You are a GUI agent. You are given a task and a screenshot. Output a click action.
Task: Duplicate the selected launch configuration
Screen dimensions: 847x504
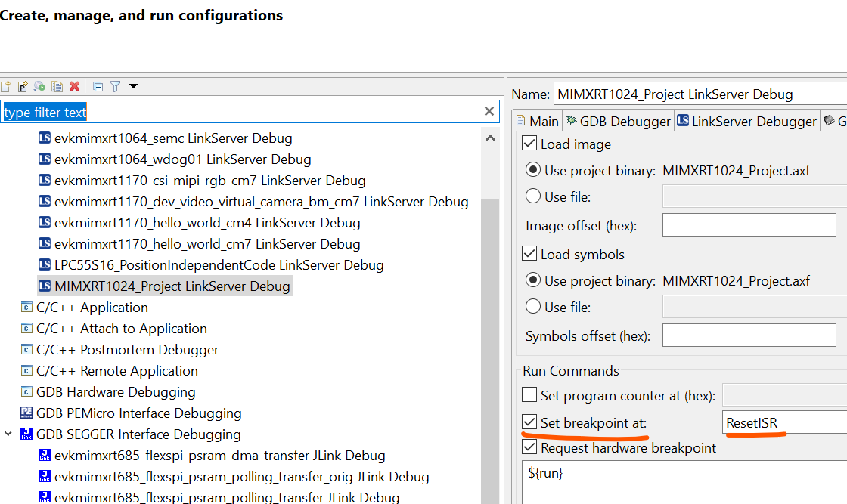pos(56,86)
